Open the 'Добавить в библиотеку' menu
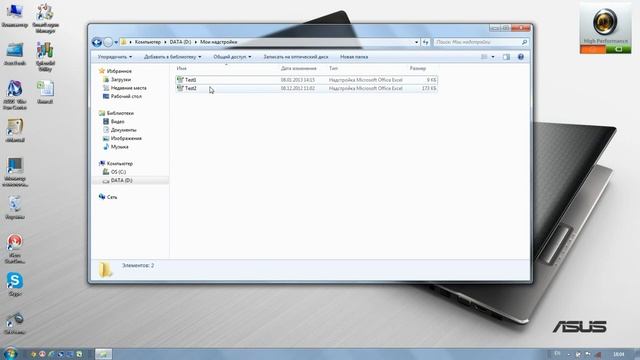This screenshot has height=360, width=640. click(172, 57)
